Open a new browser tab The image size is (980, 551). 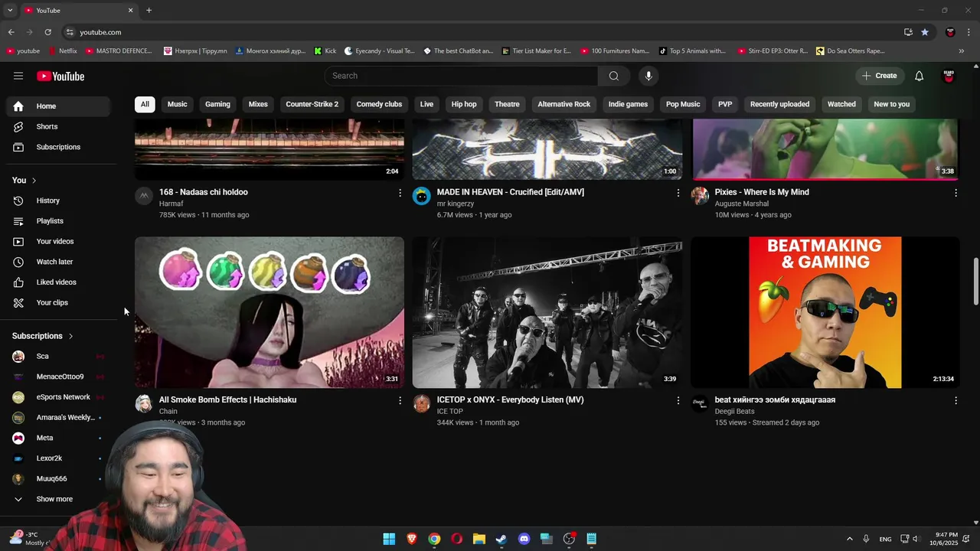coord(149,10)
